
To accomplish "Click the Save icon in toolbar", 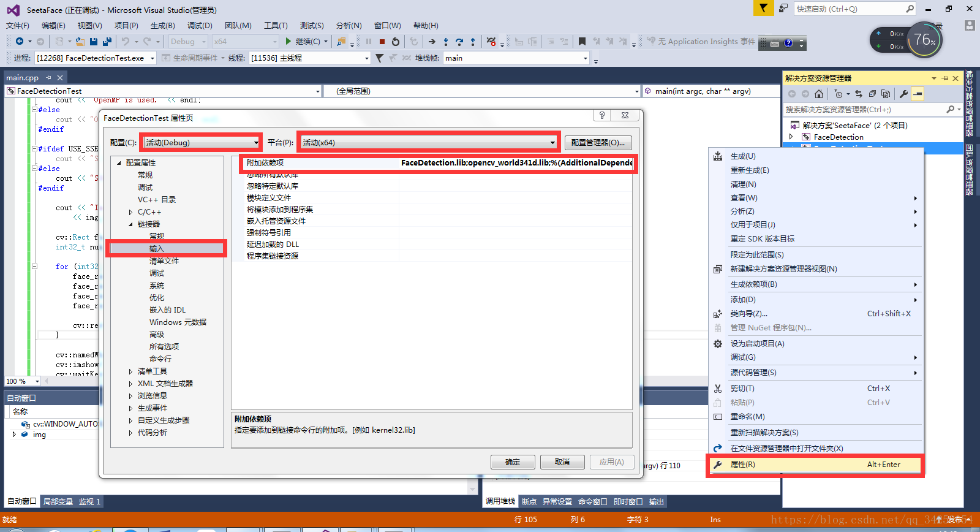I will tap(94, 42).
